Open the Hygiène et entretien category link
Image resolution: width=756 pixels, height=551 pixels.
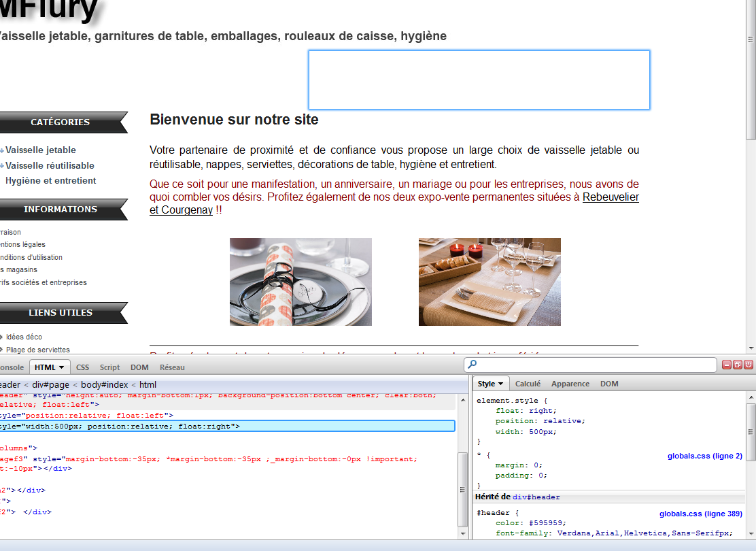point(50,180)
